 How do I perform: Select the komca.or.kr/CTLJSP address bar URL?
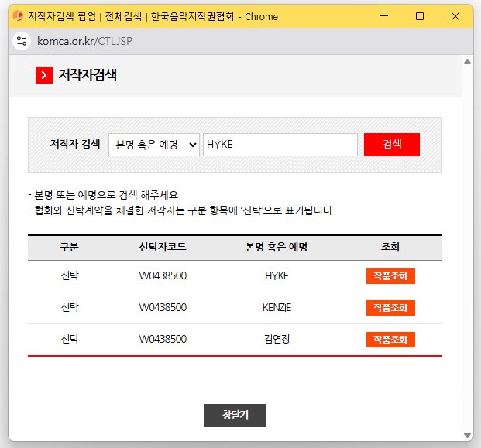click(84, 40)
